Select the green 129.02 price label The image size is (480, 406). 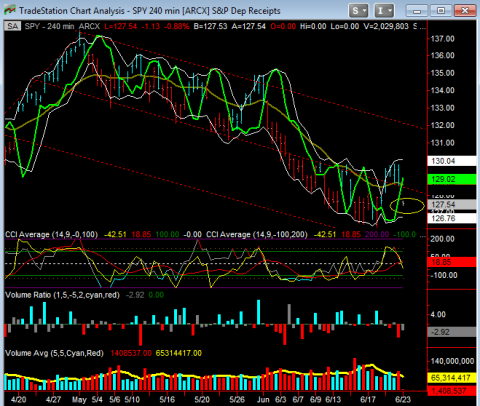[452, 179]
